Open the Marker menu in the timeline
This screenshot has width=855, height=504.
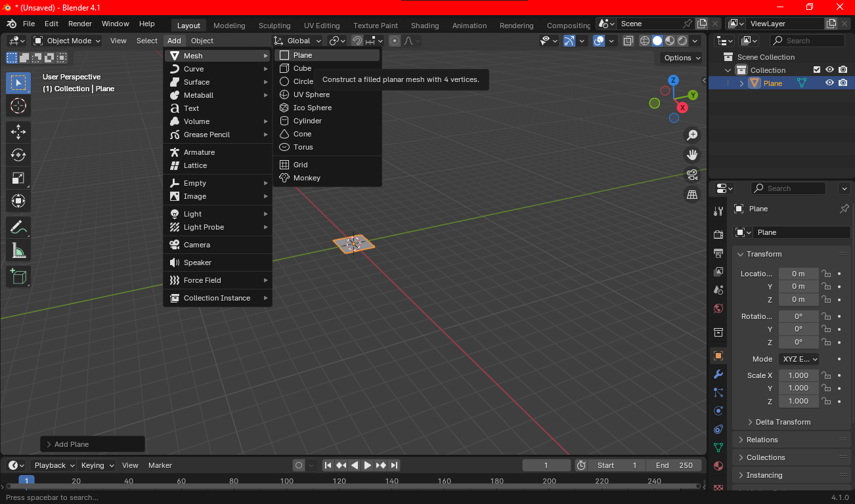click(x=160, y=465)
